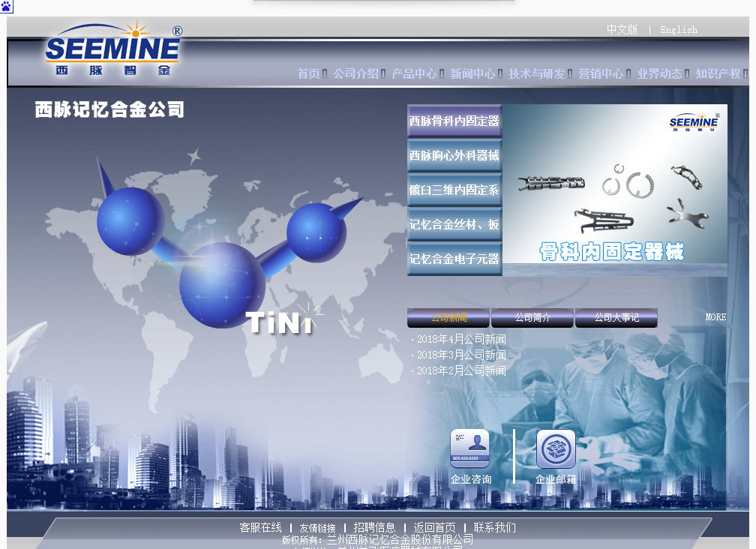Click the 西脉记忆合金公司 heading text
756x549 pixels.
point(109,109)
